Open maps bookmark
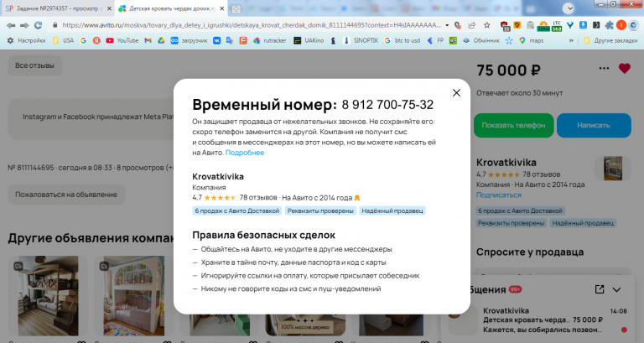 (x=531, y=40)
